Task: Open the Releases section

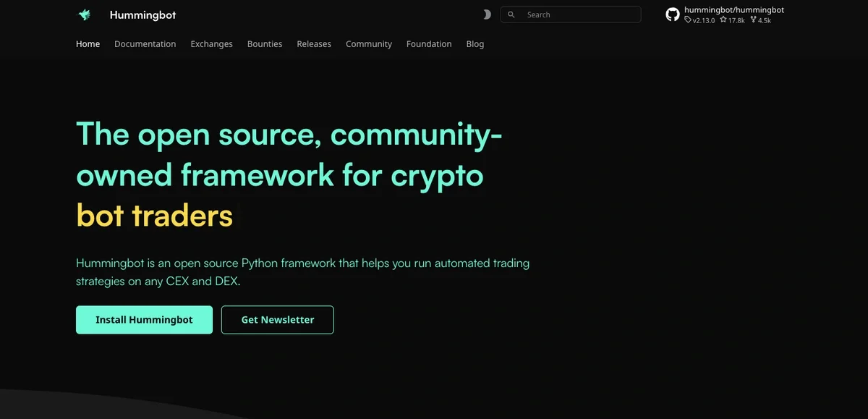Action: click(314, 43)
